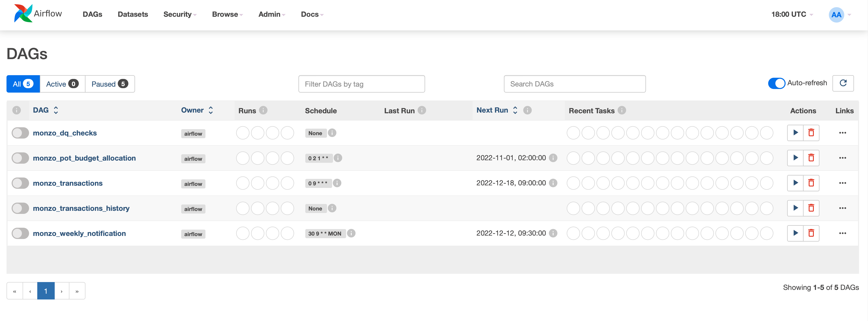Viewport: 868px width, 321px height.
Task: Open links menu for monzo_transactions row
Action: tap(842, 183)
